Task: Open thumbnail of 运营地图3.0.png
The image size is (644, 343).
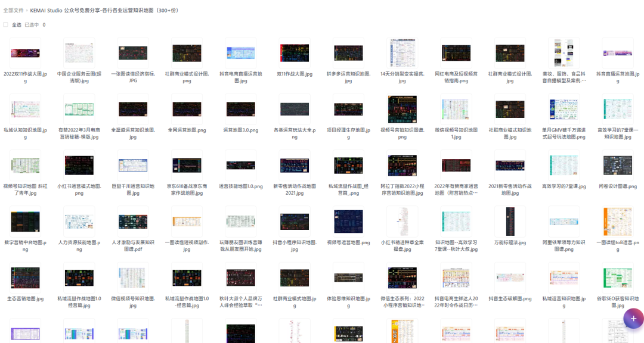Action: tap(241, 109)
